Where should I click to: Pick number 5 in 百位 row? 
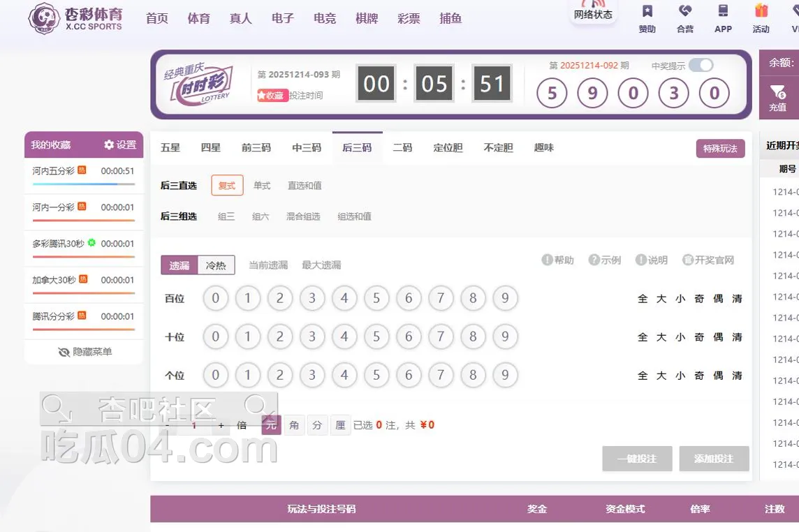pyautogui.click(x=376, y=298)
